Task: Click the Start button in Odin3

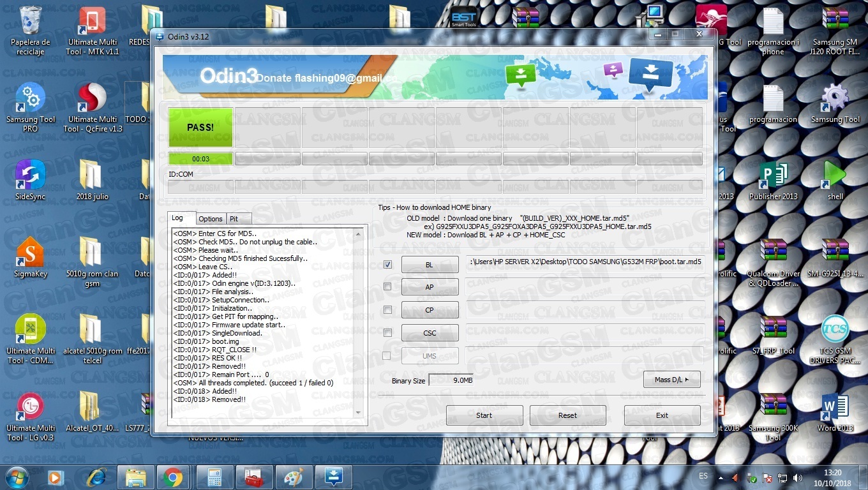Action: (484, 415)
